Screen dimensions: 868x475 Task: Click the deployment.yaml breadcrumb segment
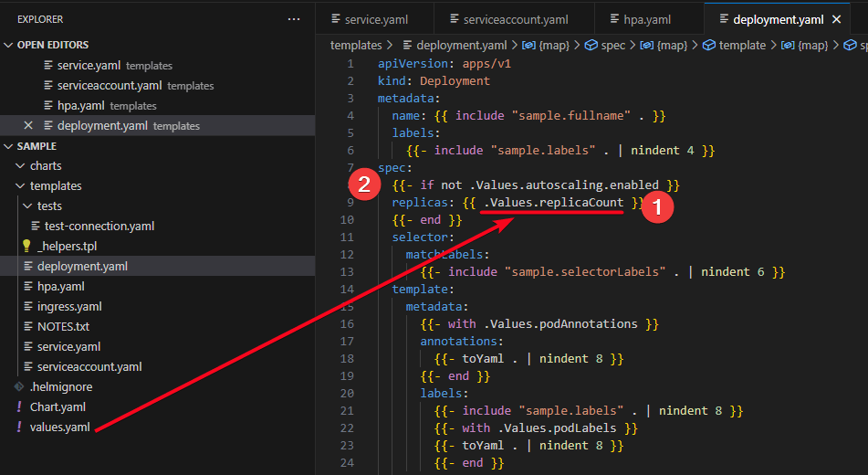pos(461,46)
